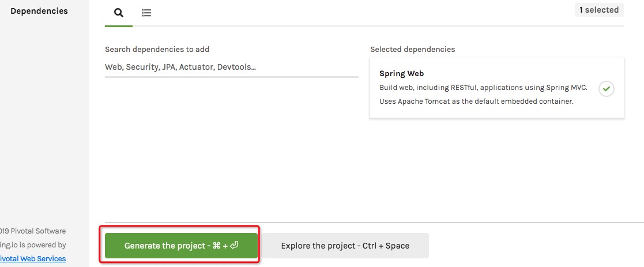Viewport: 644px width, 267px height.
Task: Click the return arrow symbol on Generate button
Action: tap(234, 246)
